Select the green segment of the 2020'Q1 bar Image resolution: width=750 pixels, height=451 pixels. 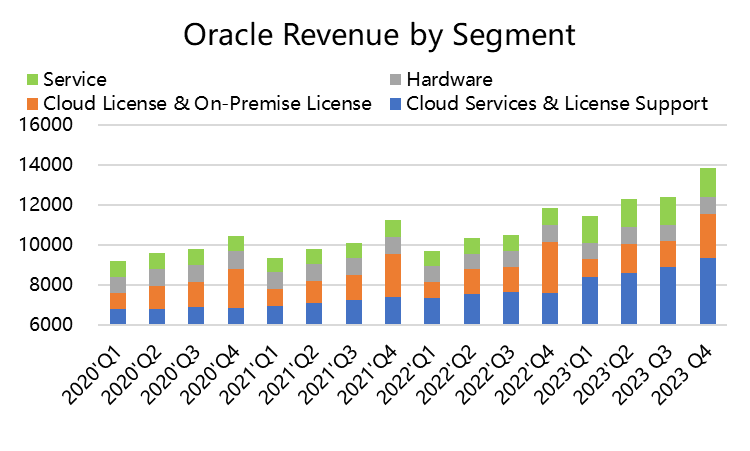[118, 269]
